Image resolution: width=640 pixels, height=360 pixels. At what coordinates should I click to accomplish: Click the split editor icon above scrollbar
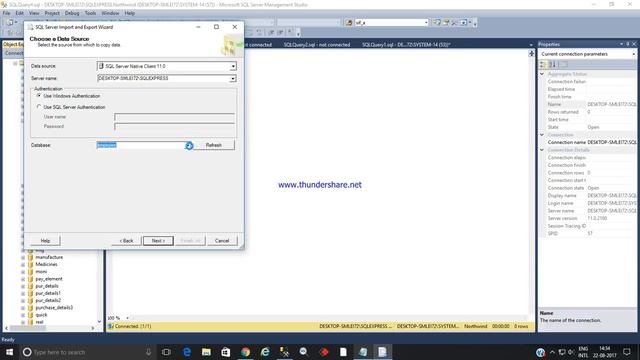point(531,53)
